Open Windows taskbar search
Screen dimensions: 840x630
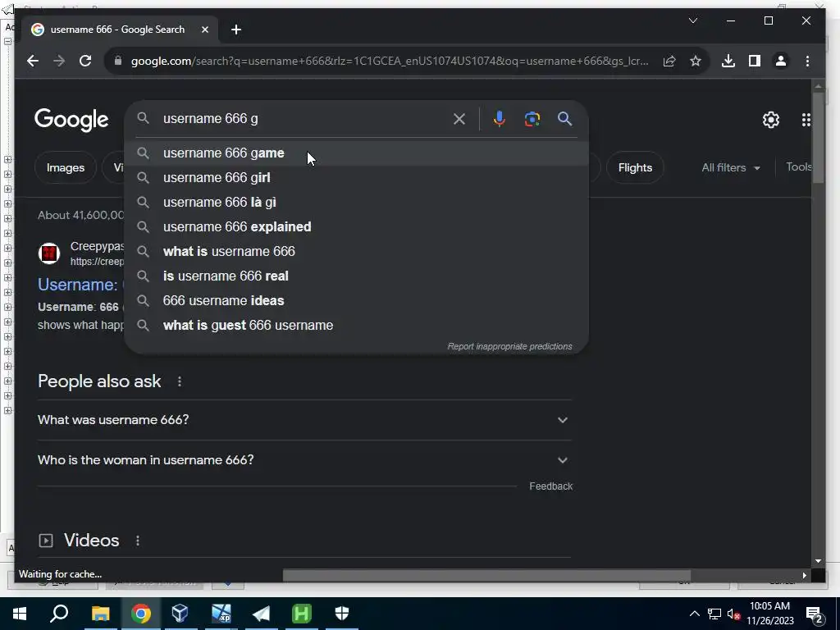[59, 614]
